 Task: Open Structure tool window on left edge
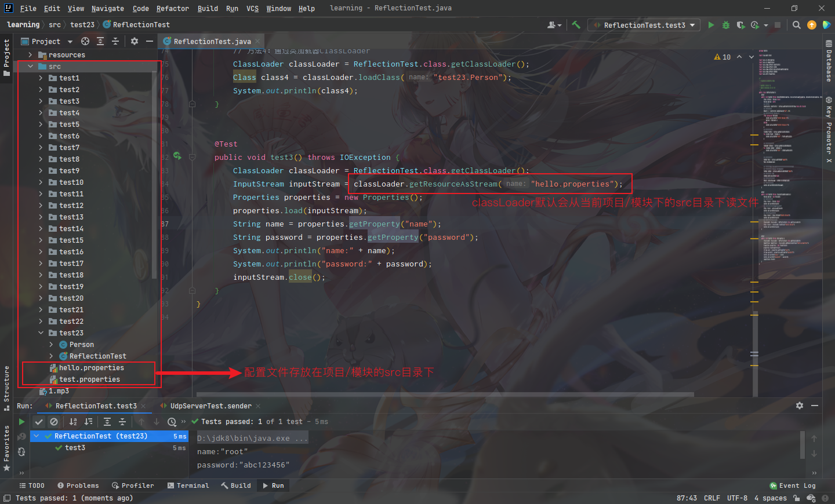6,388
